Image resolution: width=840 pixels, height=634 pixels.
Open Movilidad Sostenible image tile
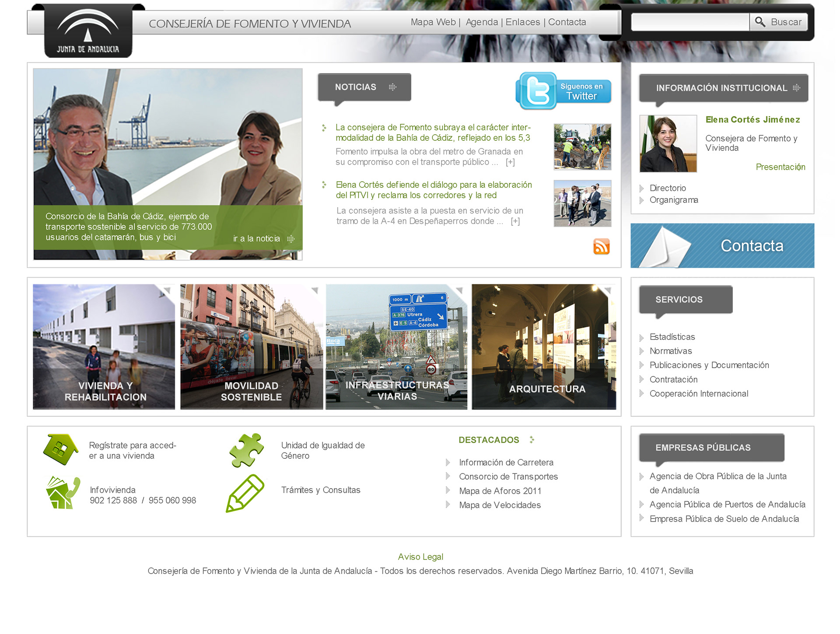(x=252, y=347)
